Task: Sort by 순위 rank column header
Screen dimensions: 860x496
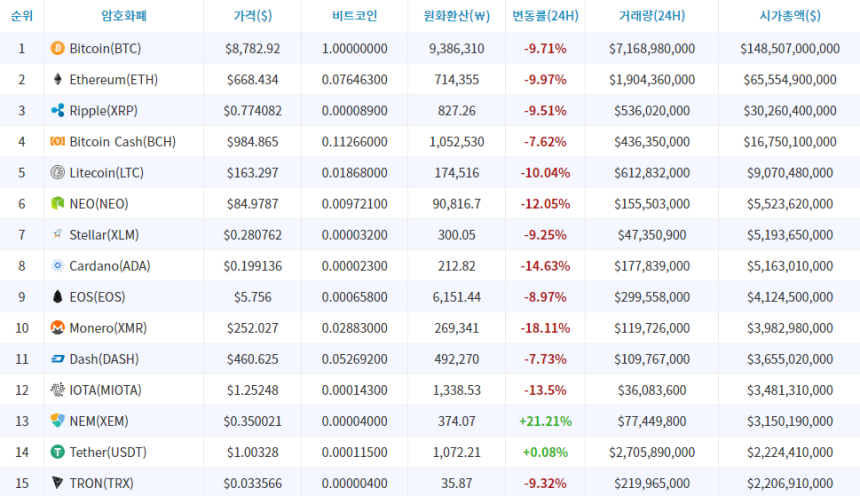Action: pyautogui.click(x=21, y=16)
